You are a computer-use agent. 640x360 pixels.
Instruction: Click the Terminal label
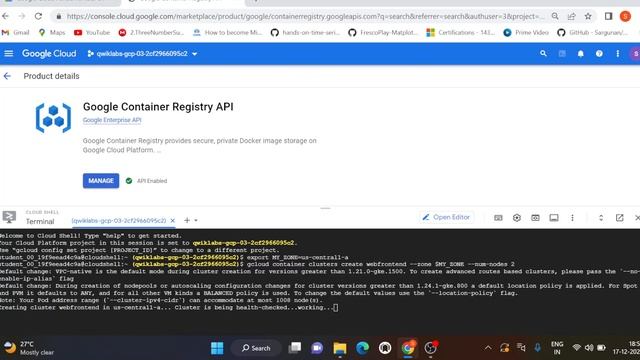[x=40, y=221]
